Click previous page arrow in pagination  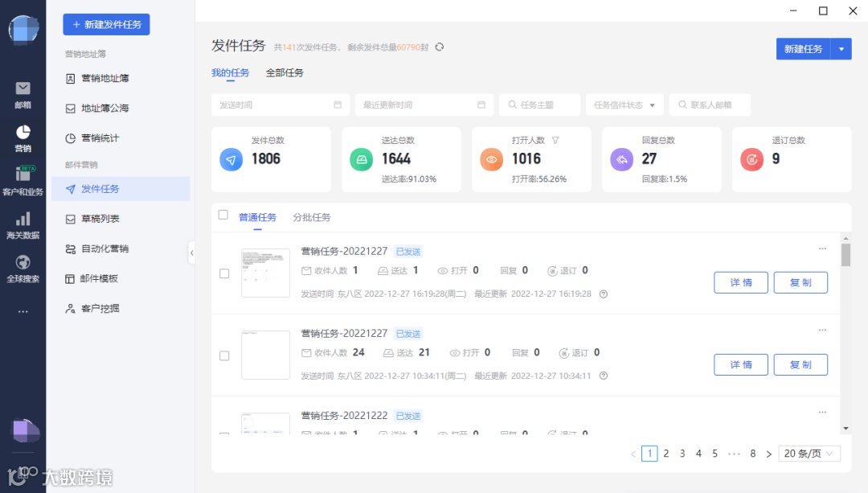pos(633,454)
